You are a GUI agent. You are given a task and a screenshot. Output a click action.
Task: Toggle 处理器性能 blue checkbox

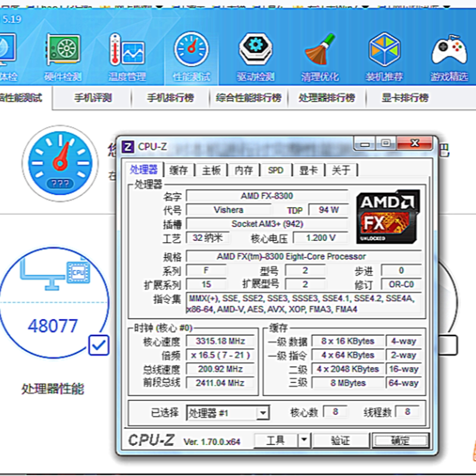point(99,345)
